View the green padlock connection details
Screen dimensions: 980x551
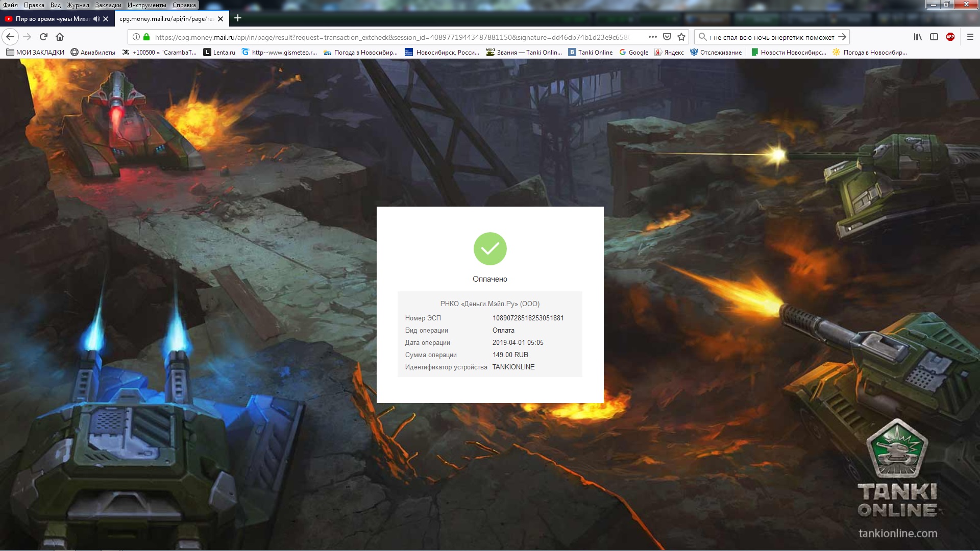point(146,37)
